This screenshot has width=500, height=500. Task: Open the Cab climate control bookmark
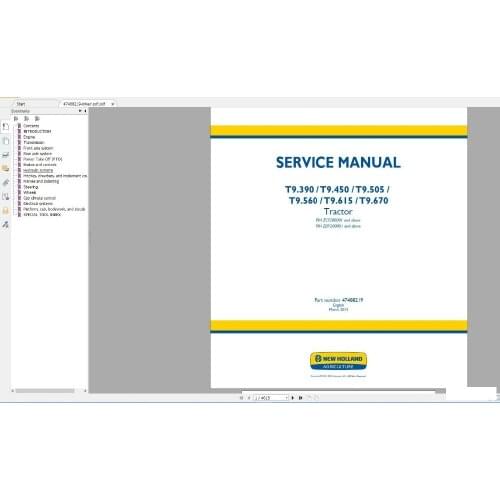pyautogui.click(x=39, y=198)
